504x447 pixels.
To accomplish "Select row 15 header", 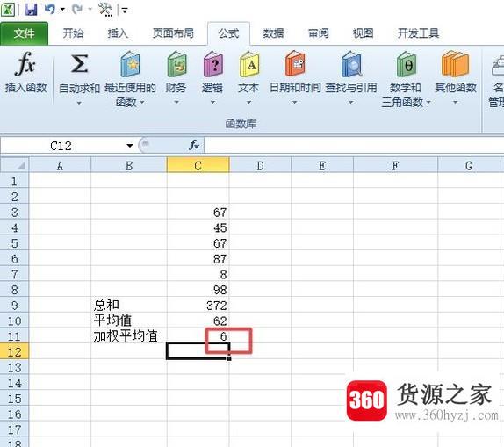I will pyautogui.click(x=15, y=399).
